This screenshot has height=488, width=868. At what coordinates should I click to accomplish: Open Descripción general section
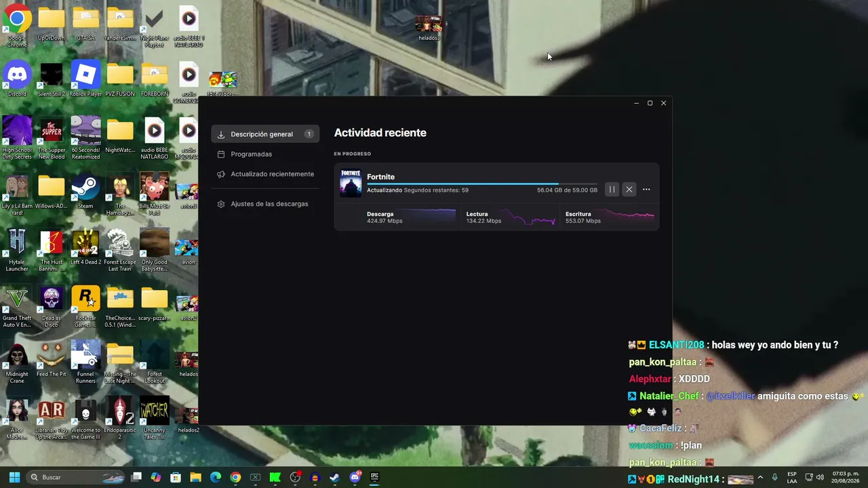[265, 134]
